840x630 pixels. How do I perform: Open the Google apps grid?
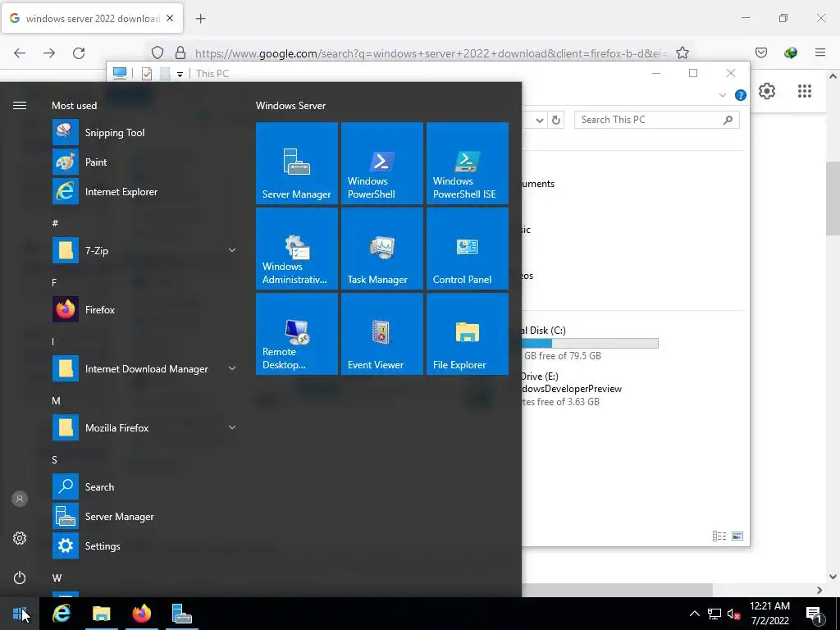coord(805,91)
